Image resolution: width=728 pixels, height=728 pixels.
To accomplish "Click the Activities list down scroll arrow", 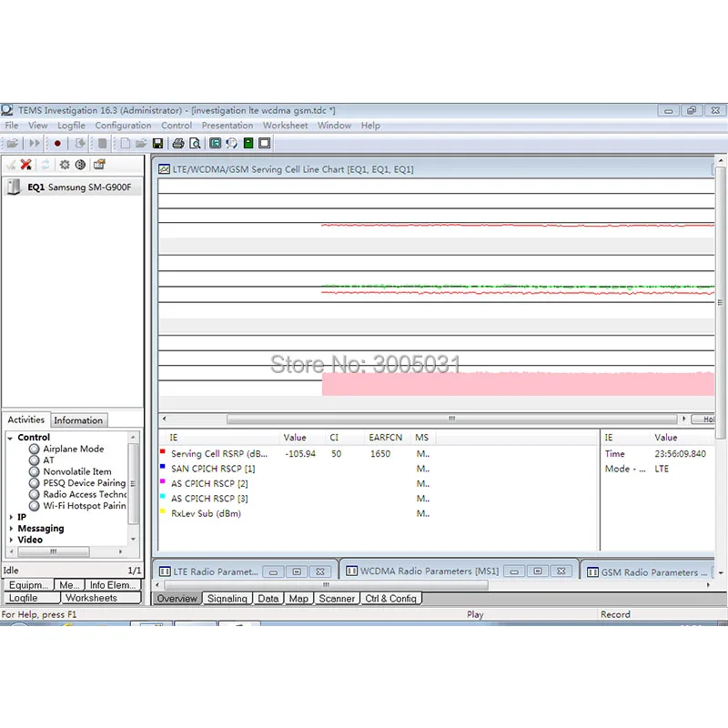I will tap(133, 539).
